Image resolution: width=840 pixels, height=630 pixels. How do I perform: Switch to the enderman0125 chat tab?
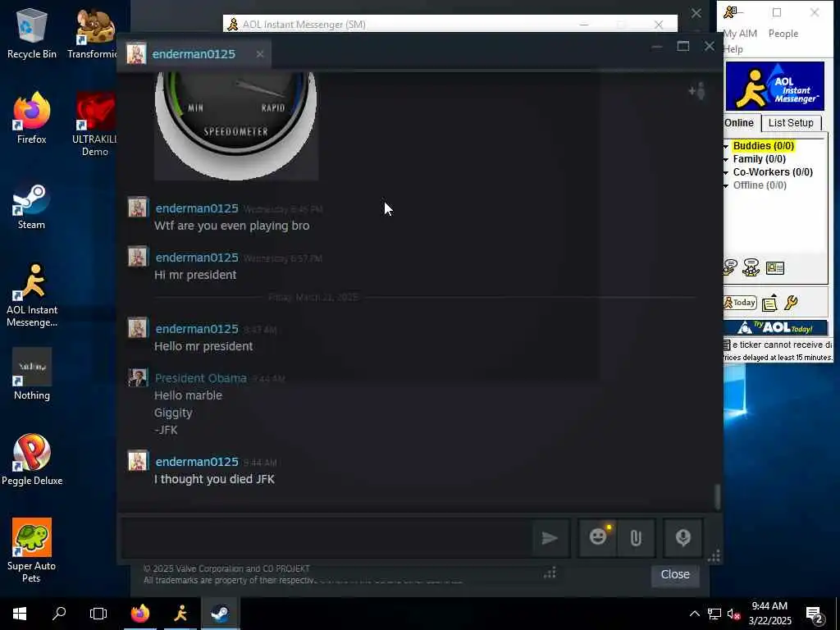[194, 54]
